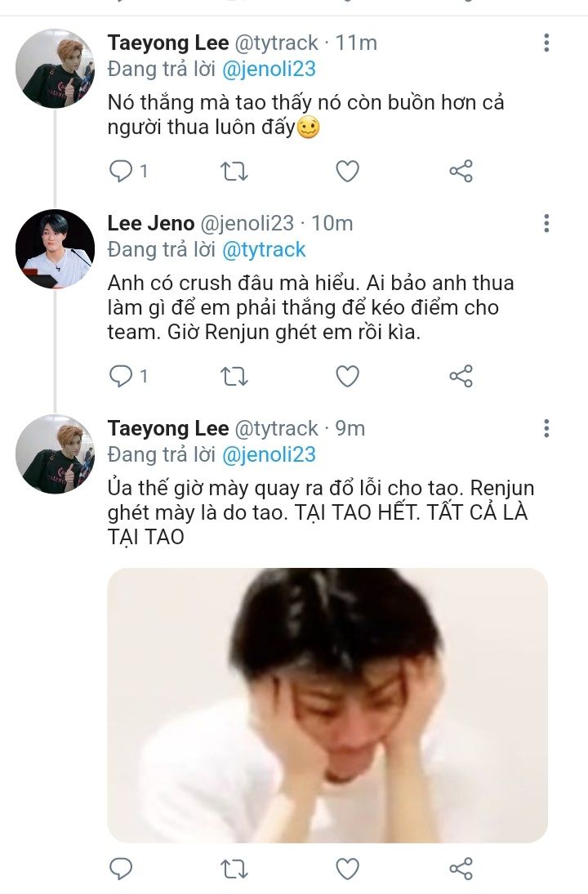The width and height of the screenshot is (588, 894).
Task: Retweet the tweet with crying image
Action: 234,869
